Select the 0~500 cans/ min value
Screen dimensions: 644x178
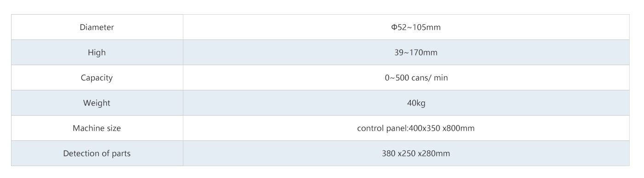tap(416, 78)
